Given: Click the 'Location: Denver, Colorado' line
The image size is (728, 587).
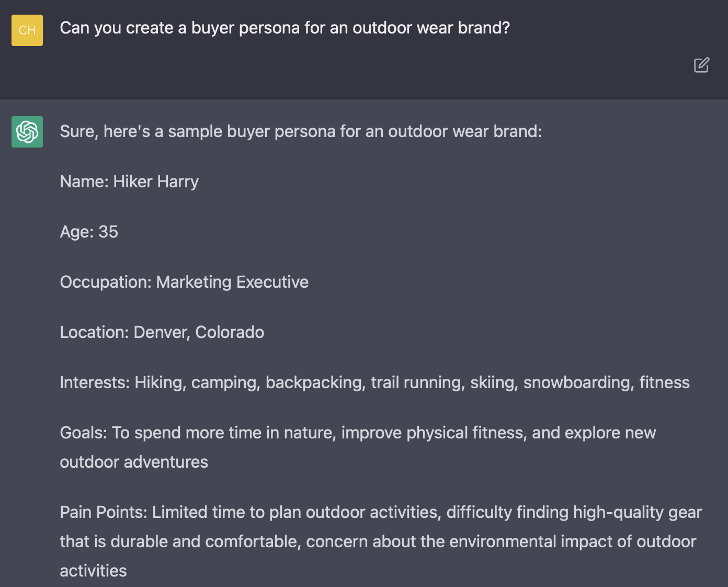Looking at the screenshot, I should 162,332.
